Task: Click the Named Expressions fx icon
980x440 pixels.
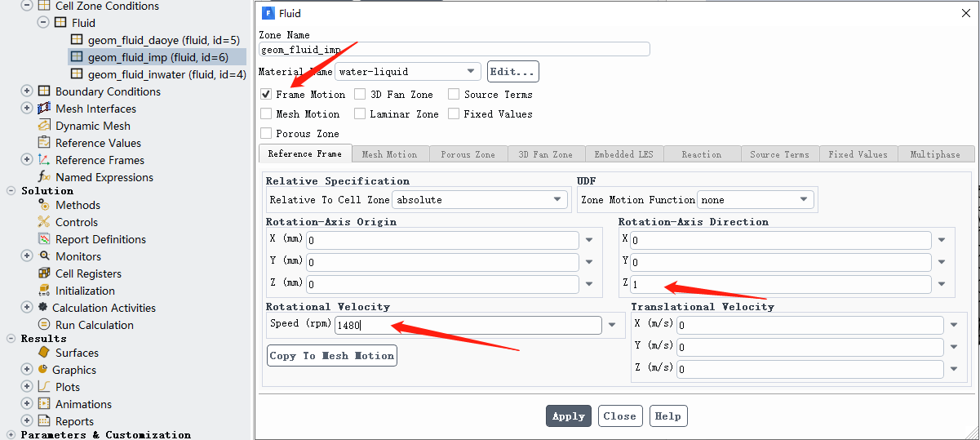Action: [x=44, y=177]
